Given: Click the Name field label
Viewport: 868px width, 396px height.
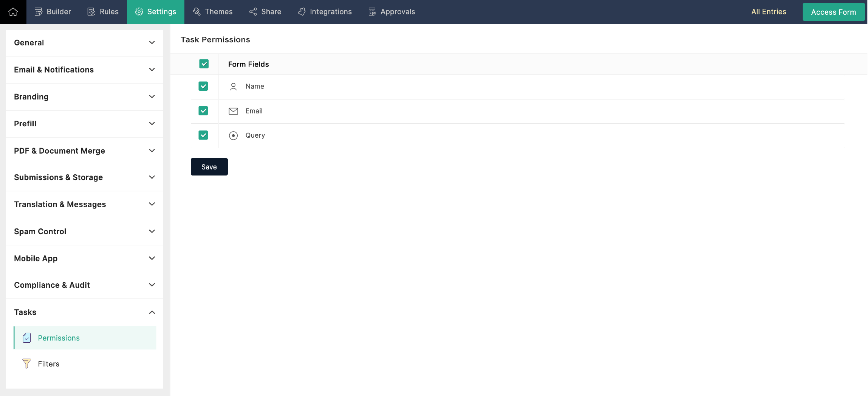Looking at the screenshot, I should 255,87.
